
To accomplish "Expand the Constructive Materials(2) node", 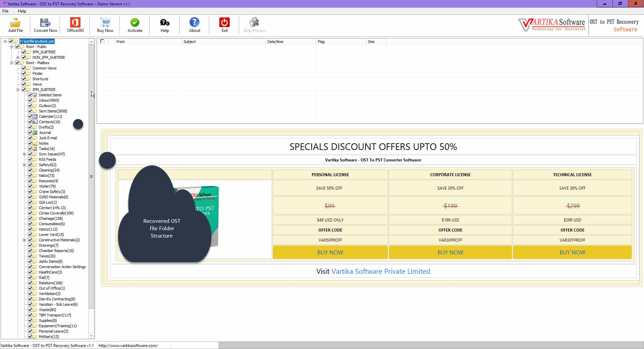I will tap(24, 240).
